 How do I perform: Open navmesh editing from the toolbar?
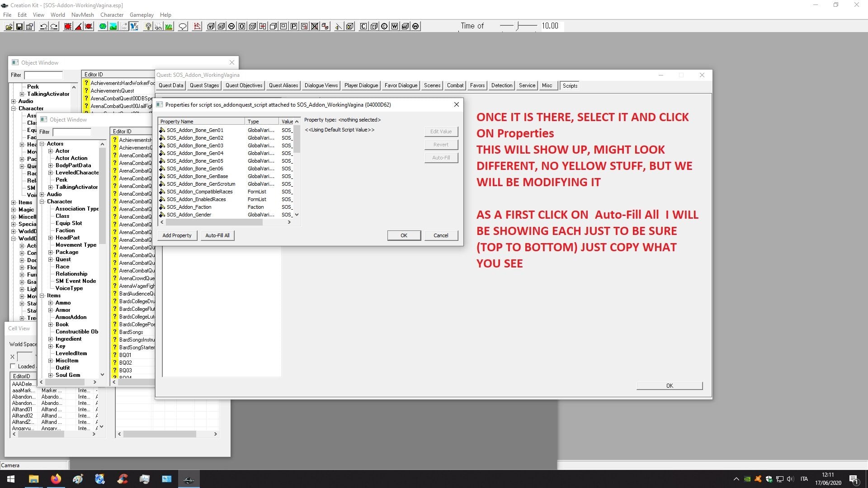click(x=197, y=26)
